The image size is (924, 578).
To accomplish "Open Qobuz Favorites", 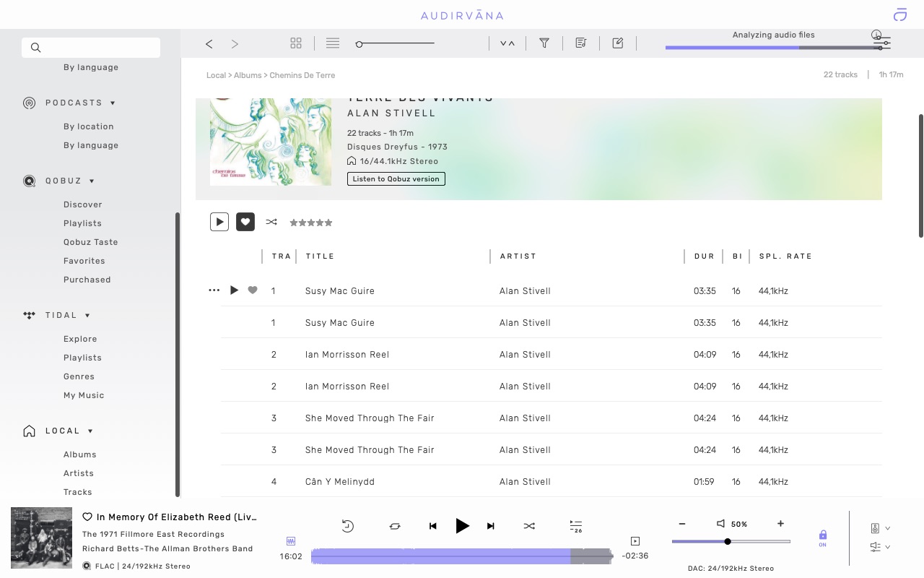I will click(84, 261).
